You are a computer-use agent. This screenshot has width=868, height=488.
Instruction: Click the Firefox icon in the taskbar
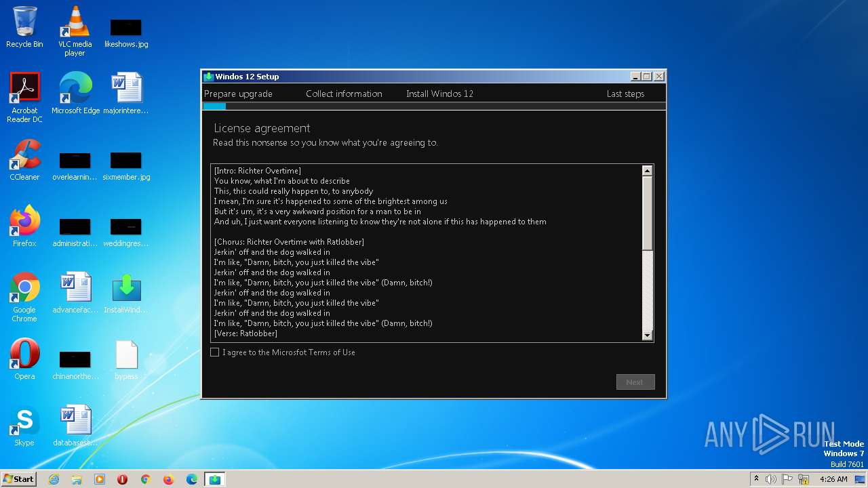coord(168,479)
